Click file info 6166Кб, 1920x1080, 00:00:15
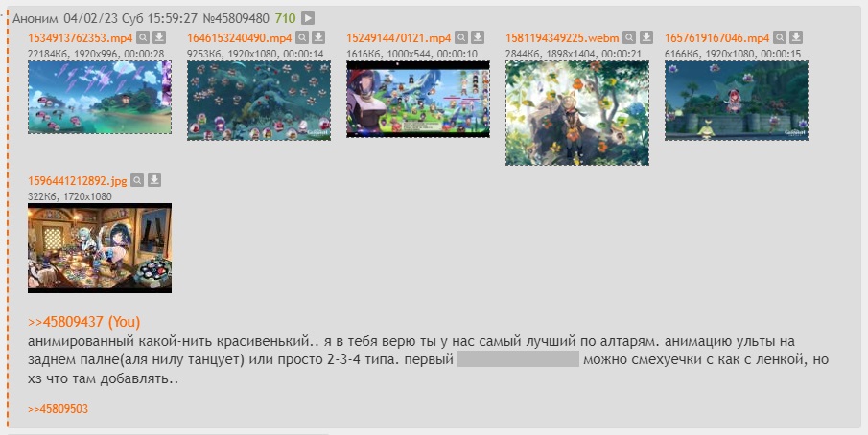This screenshot has width=868, height=435. click(733, 54)
